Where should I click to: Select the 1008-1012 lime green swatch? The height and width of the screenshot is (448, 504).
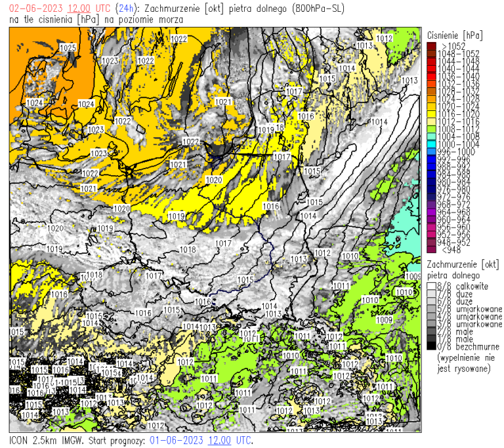point(431,129)
